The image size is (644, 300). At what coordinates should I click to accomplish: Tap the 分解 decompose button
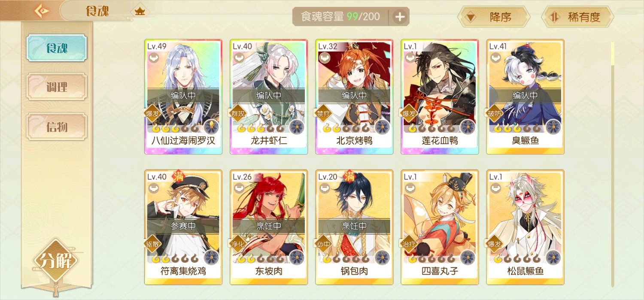click(56, 261)
